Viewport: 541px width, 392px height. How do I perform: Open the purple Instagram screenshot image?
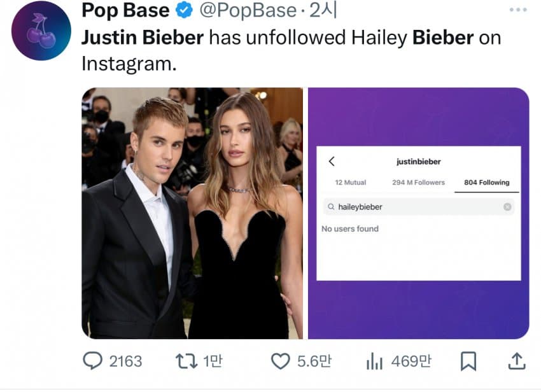pos(418,213)
